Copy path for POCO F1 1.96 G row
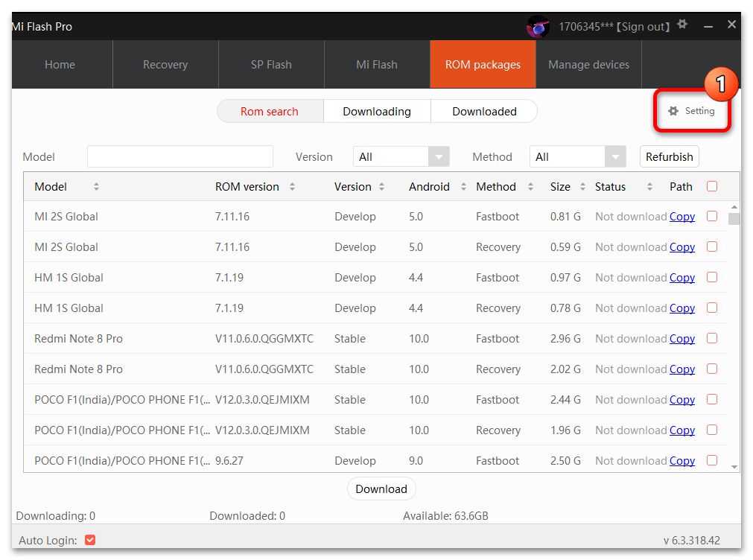Viewport: 753px width, 560px height. click(x=682, y=430)
